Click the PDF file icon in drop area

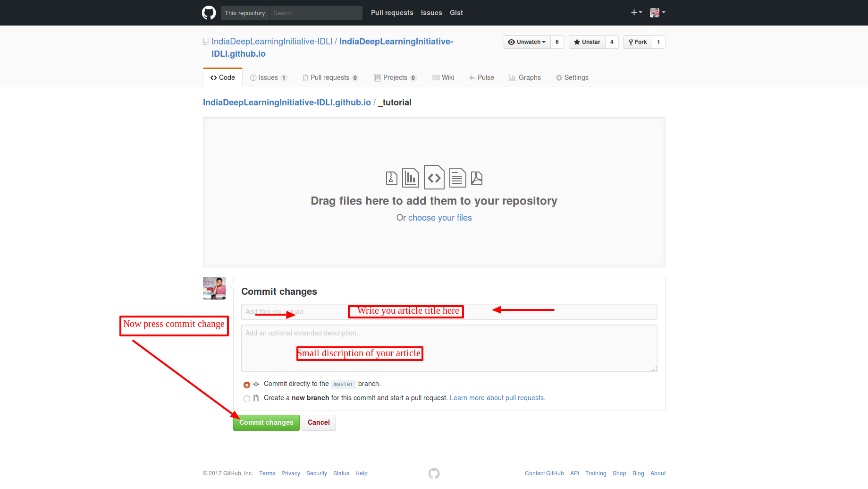(x=477, y=178)
